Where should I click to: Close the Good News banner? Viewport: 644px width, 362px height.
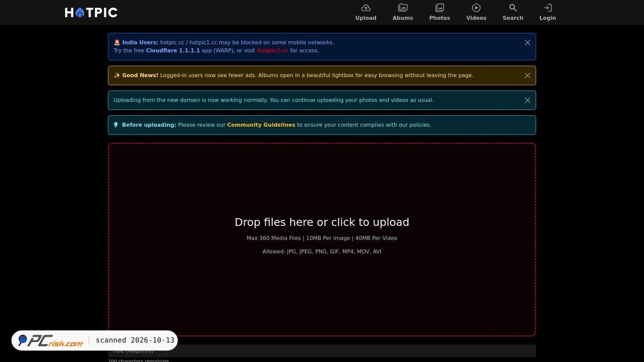pos(527,75)
